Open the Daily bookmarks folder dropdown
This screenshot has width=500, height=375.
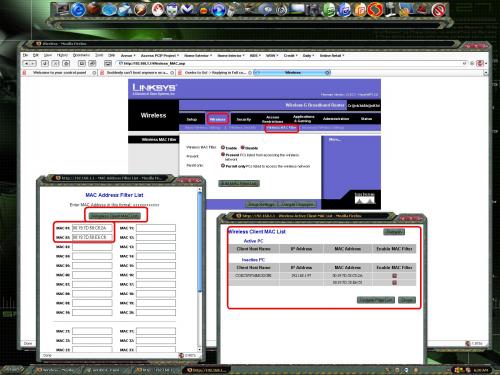pos(308,55)
